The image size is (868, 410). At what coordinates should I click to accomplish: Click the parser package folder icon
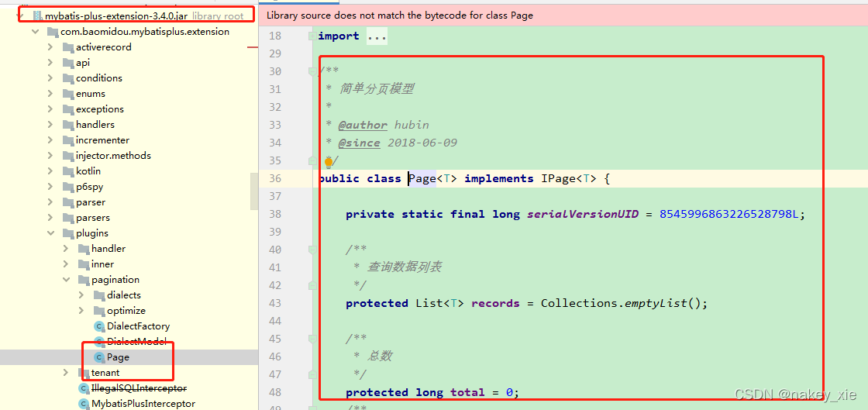(67, 202)
